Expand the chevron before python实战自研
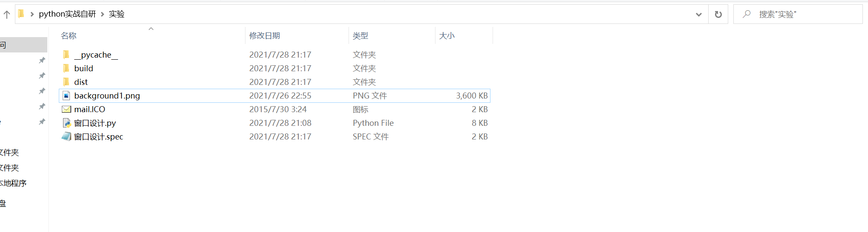 click(32, 14)
